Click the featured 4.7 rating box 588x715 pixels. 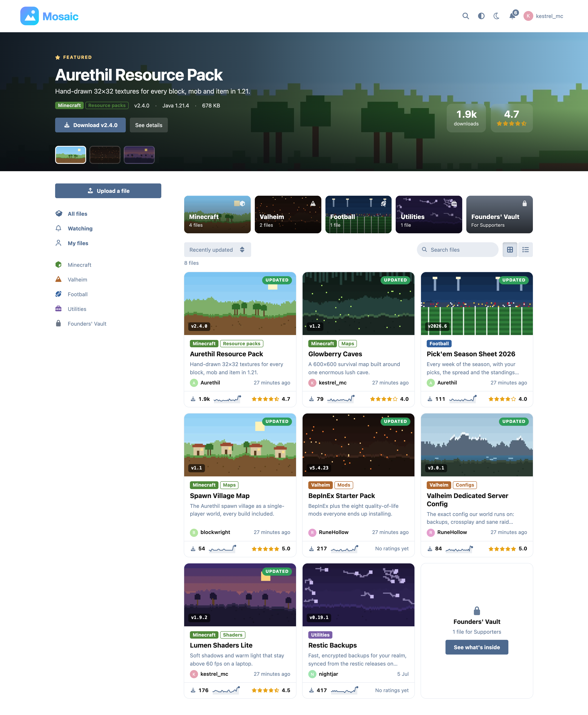[x=511, y=118]
